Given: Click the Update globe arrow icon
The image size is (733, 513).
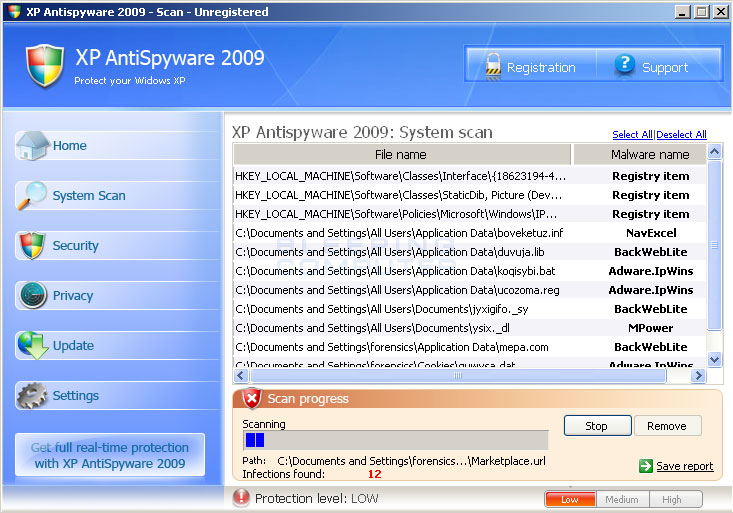Looking at the screenshot, I should (x=33, y=345).
